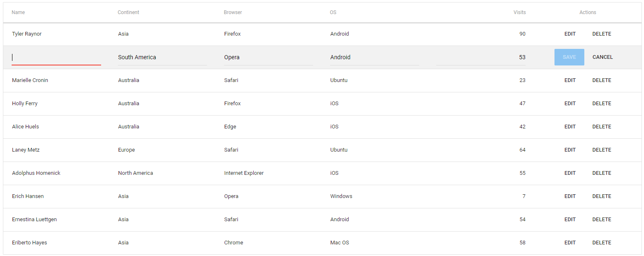Edit the Ernestina Luettgen row
Image resolution: width=644 pixels, height=256 pixels.
[570, 220]
